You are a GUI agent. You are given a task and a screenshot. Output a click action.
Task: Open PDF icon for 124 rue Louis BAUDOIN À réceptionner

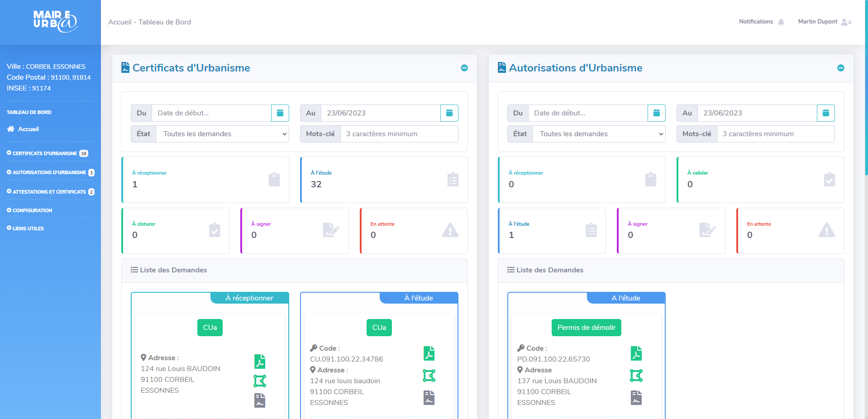pos(260,362)
